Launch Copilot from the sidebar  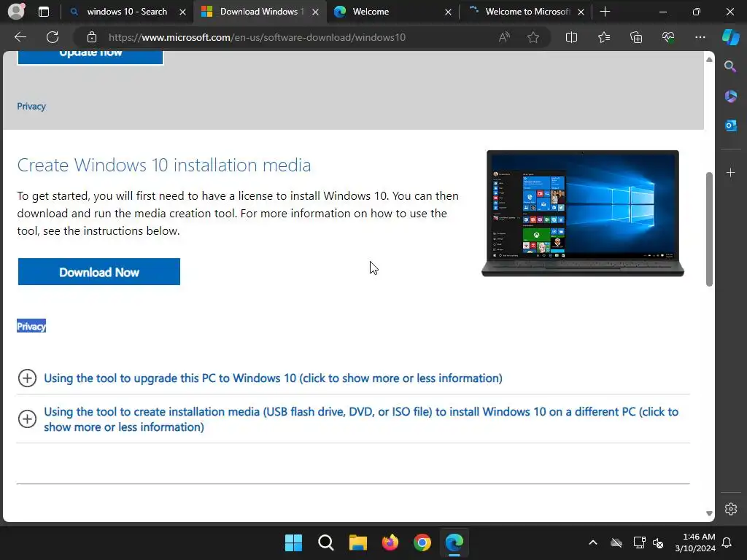(731, 37)
